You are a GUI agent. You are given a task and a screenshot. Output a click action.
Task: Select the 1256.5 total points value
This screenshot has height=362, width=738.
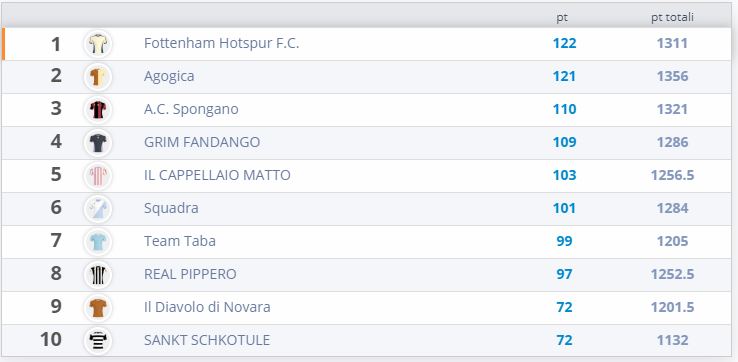click(x=673, y=175)
